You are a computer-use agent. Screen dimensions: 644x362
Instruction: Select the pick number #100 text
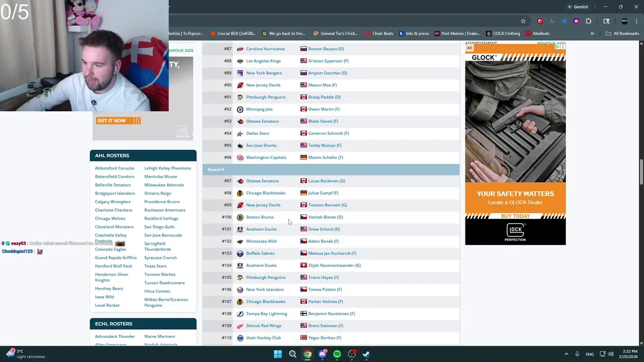tap(226, 217)
